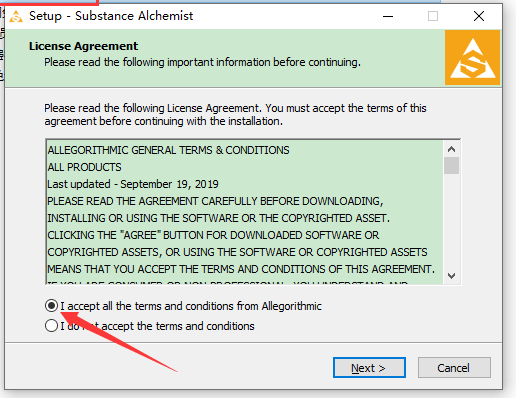Click the license text scroll down arrow
This screenshot has height=398, width=516.
(x=452, y=276)
